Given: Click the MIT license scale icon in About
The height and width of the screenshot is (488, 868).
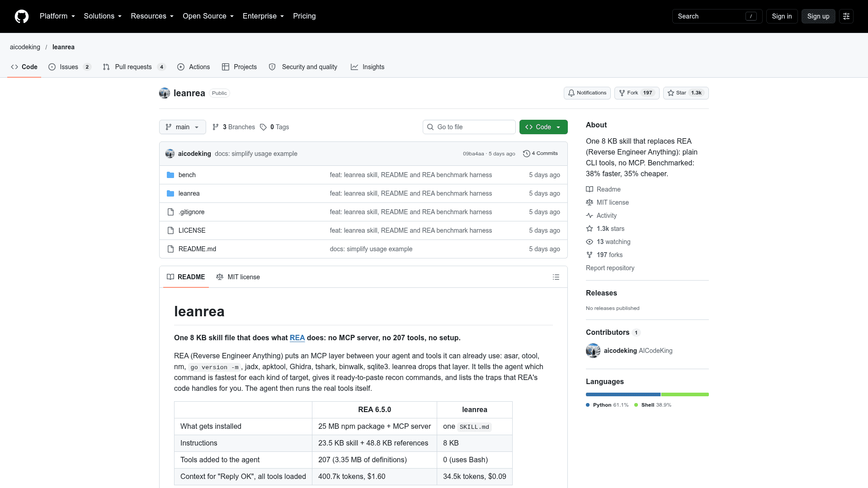Looking at the screenshot, I should pyautogui.click(x=590, y=202).
